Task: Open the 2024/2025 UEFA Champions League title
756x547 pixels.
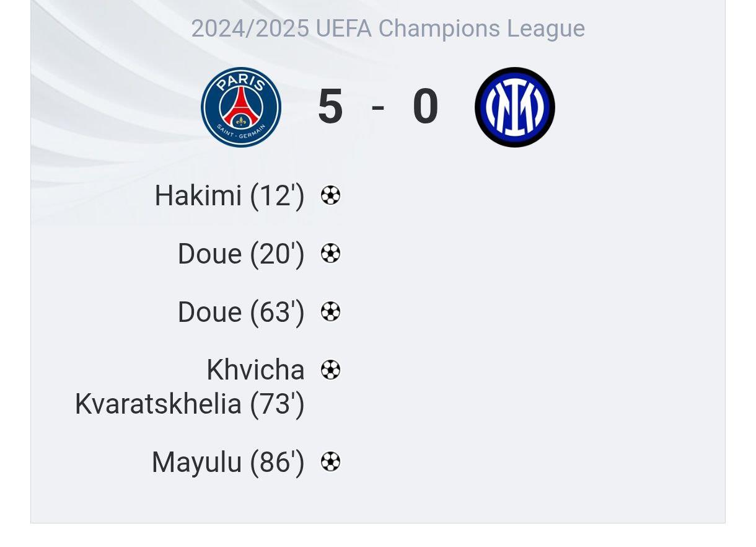Action: point(388,29)
